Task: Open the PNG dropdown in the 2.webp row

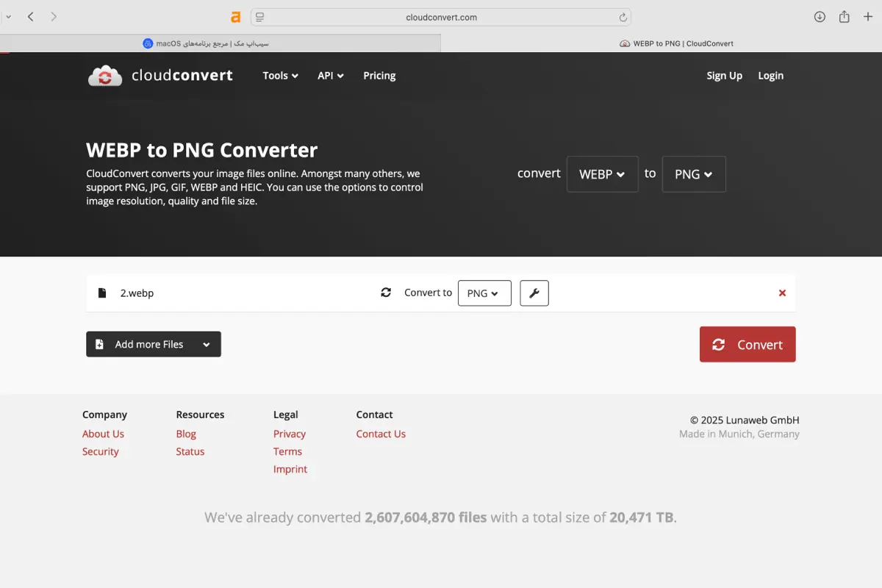Action: click(484, 293)
